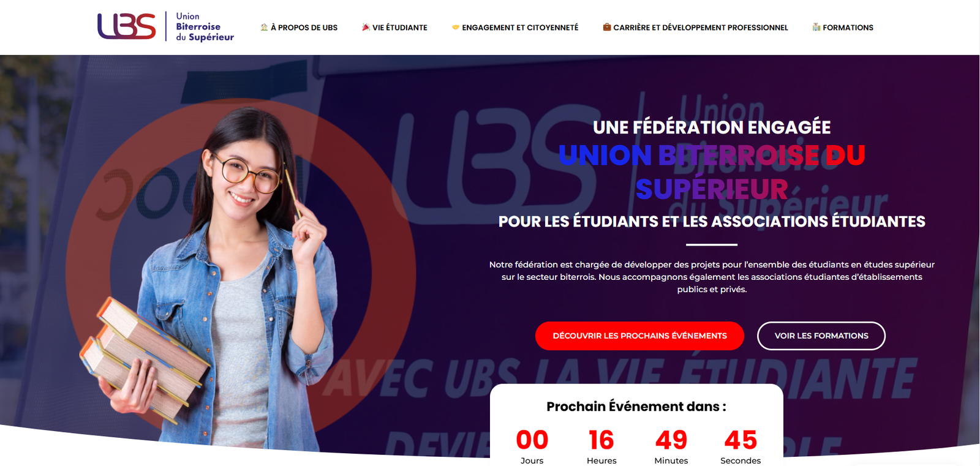Click Découvrir les prochains événements button
This screenshot has width=980, height=466.
coord(639,336)
